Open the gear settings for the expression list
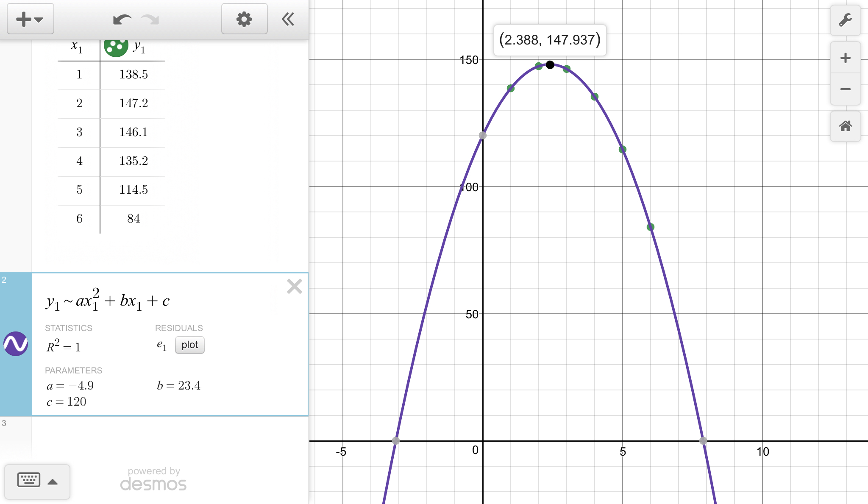The image size is (868, 504). 244,19
